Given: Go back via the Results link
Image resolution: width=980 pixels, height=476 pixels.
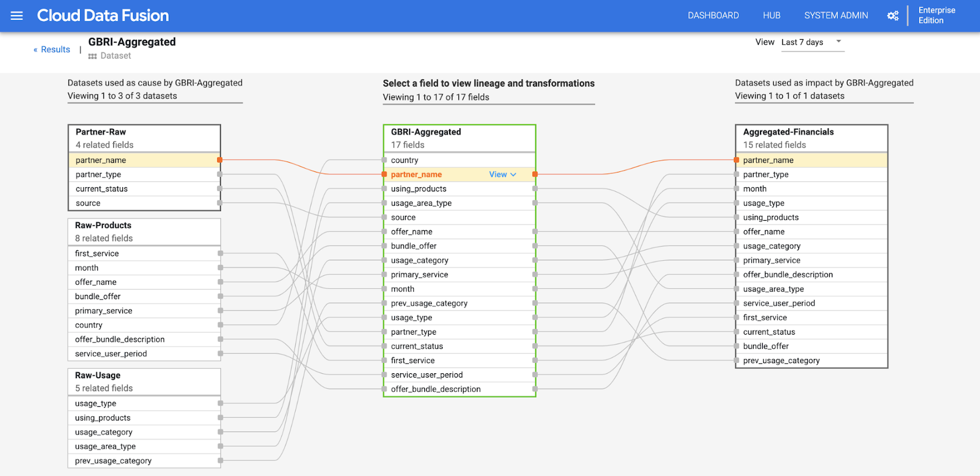Looking at the screenshot, I should (x=52, y=50).
